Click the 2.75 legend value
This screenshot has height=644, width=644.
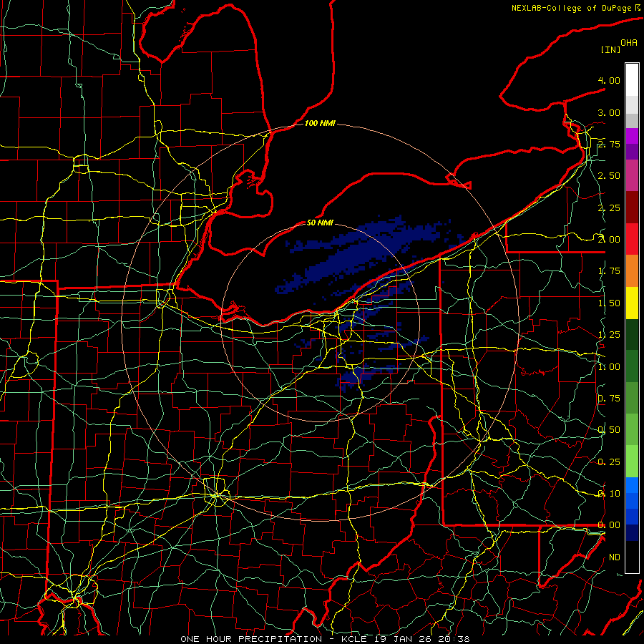tap(609, 144)
